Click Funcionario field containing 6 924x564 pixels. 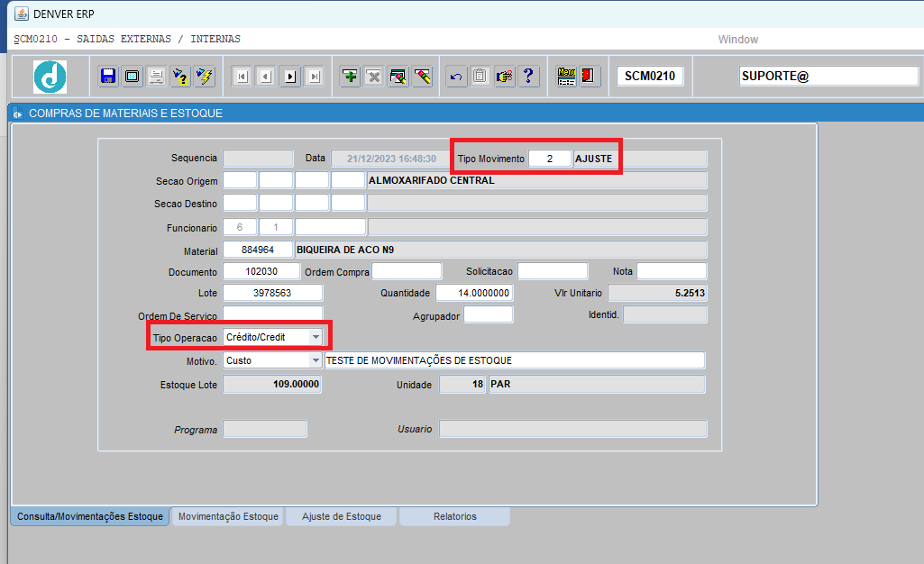[x=240, y=227]
